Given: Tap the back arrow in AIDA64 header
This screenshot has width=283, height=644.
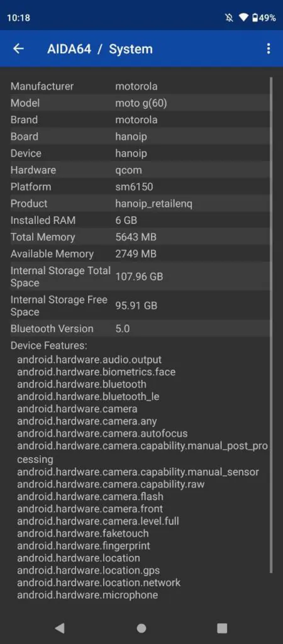Looking at the screenshot, I should pos(18,49).
